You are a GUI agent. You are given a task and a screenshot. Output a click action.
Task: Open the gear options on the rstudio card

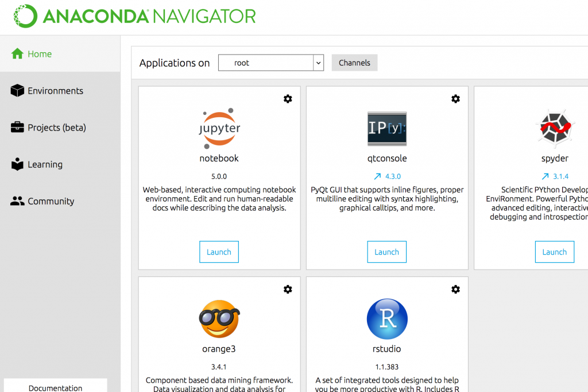[455, 290]
